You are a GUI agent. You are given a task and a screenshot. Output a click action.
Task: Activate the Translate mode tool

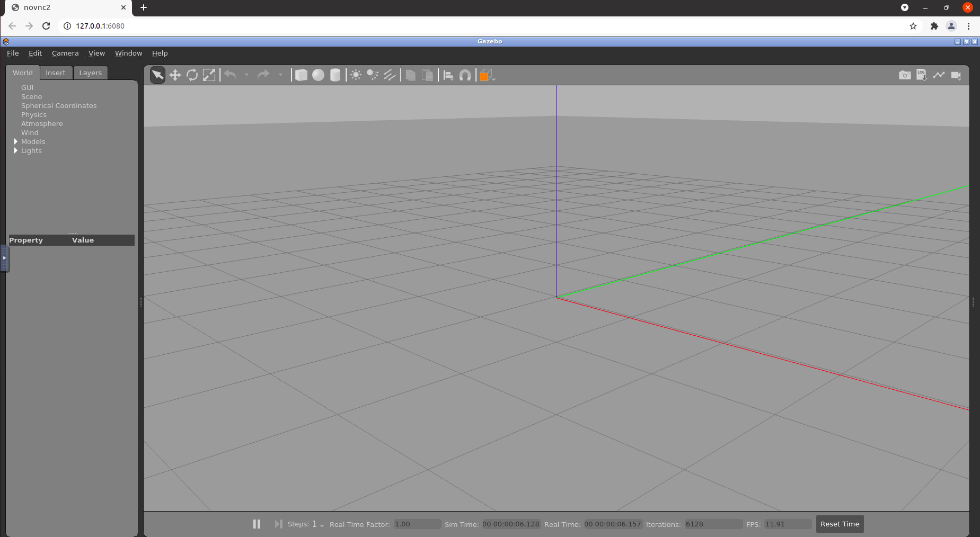pos(175,75)
